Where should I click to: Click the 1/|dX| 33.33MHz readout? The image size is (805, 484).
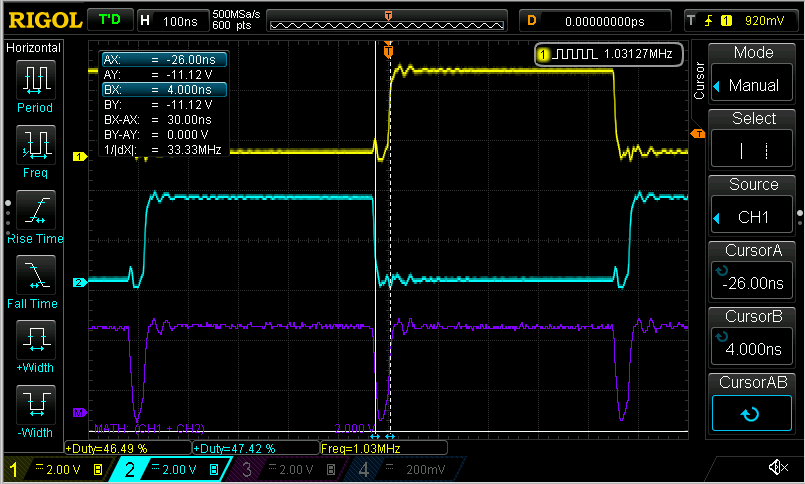coord(164,149)
